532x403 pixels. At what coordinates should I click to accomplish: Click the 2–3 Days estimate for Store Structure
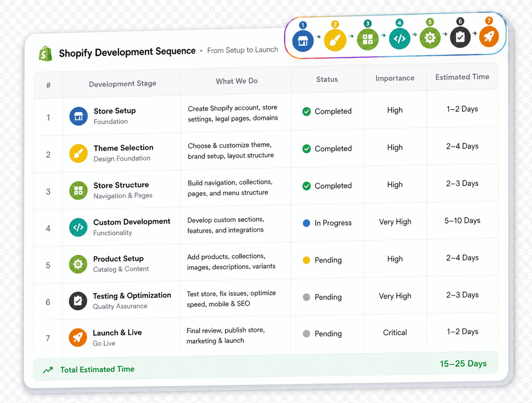(x=462, y=183)
